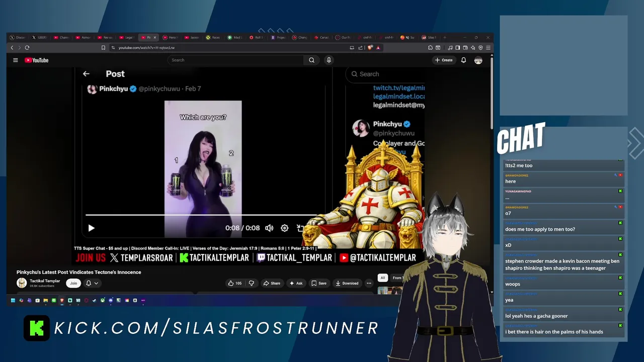Click the Search box in the post sidebar
Viewport: 644px width, 362px height.
tap(385, 74)
